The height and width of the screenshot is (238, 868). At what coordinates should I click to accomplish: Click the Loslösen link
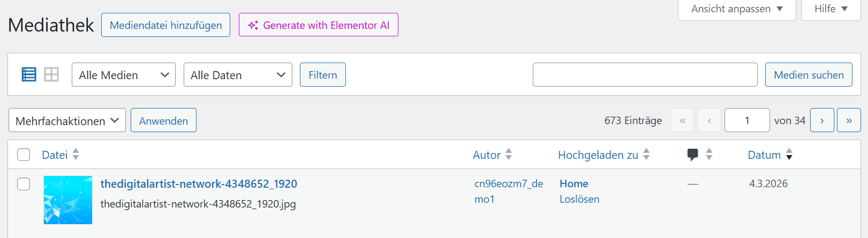coord(579,199)
